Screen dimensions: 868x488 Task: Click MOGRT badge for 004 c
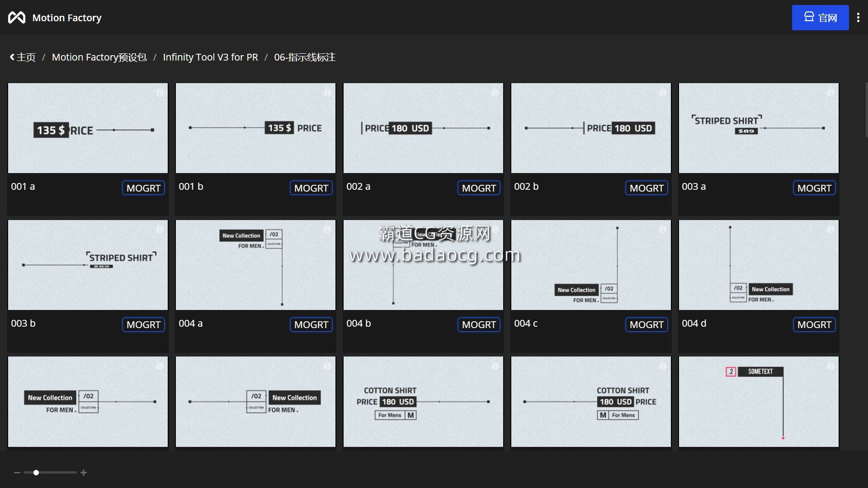click(x=646, y=324)
